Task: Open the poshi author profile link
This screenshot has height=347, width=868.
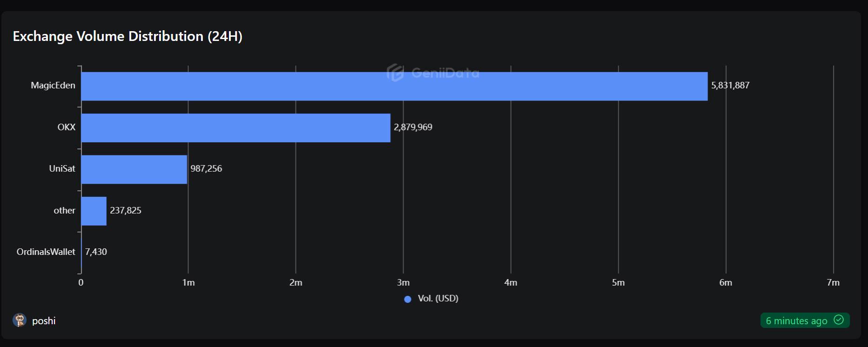Action: tap(44, 321)
